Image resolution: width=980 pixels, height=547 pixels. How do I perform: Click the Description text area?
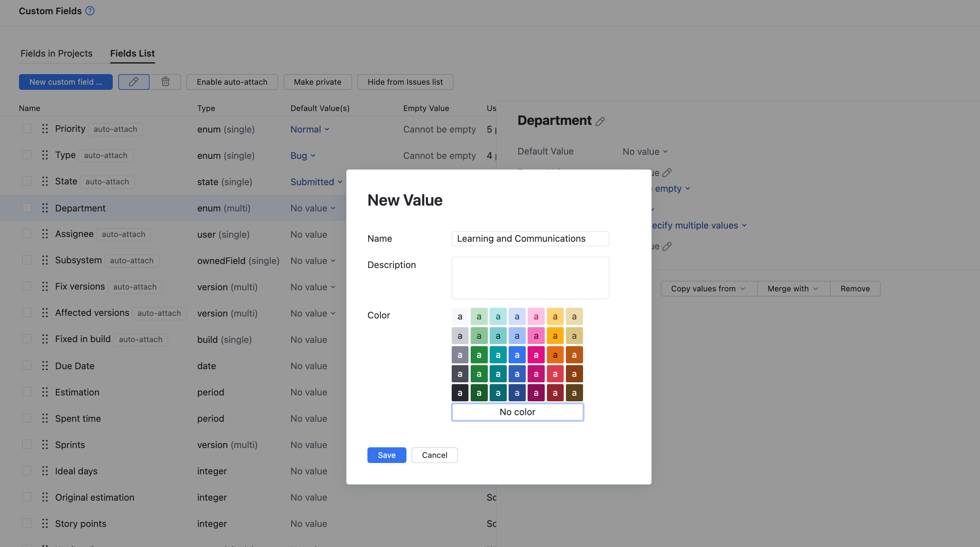click(x=530, y=278)
